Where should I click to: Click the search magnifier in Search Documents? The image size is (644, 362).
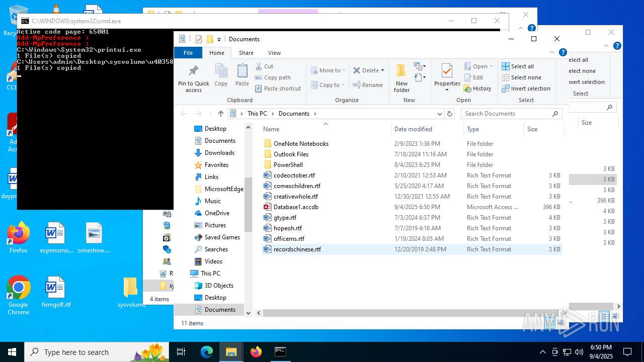555,114
